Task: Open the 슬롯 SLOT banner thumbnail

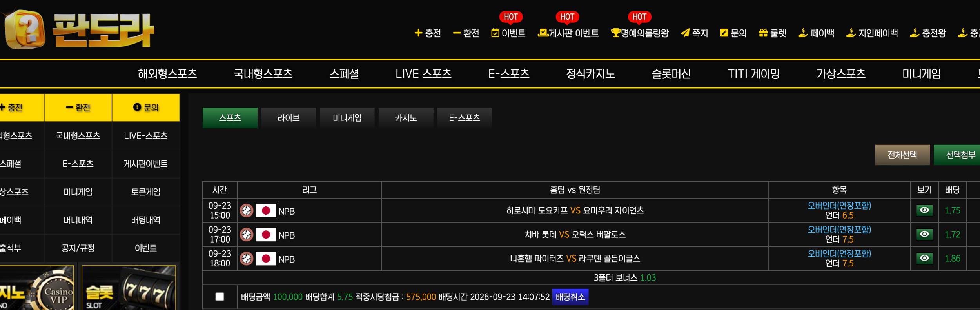Action: (129, 288)
